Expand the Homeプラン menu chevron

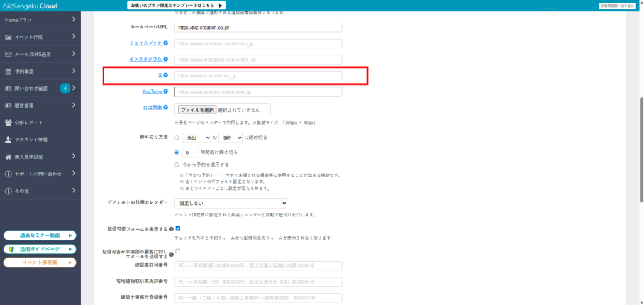coord(73,19)
